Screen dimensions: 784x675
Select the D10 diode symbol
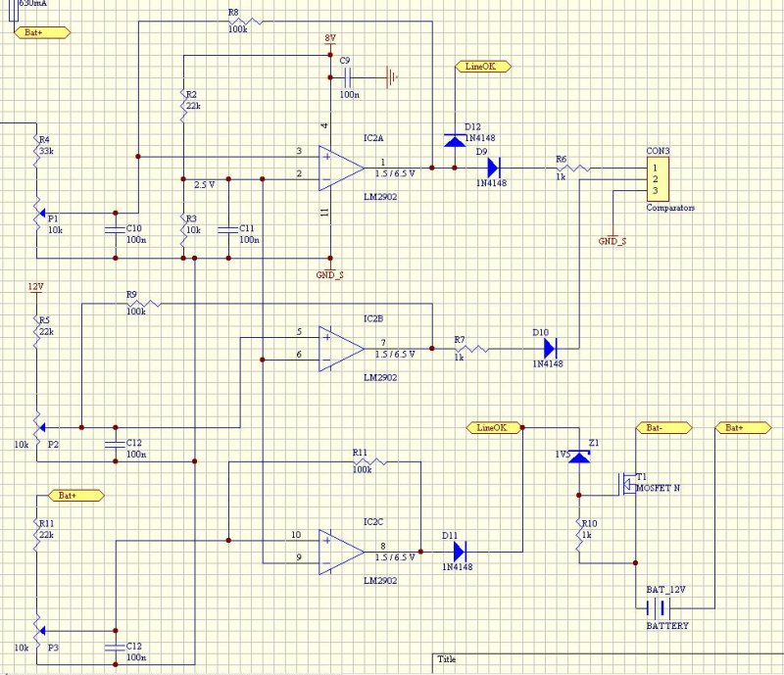point(550,348)
